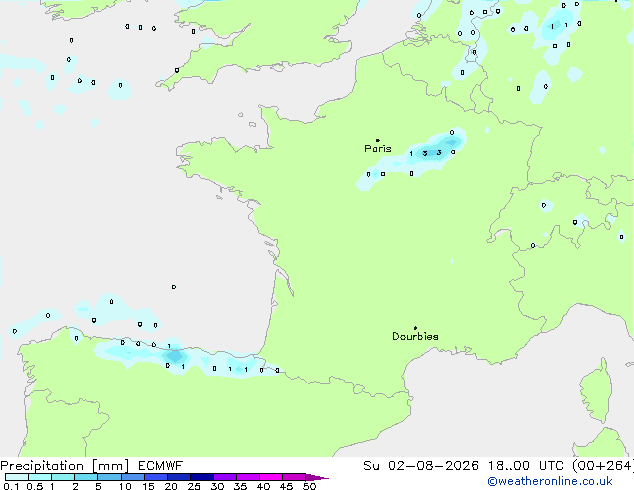Select the 1–2 mm legend swatch

coord(63,477)
